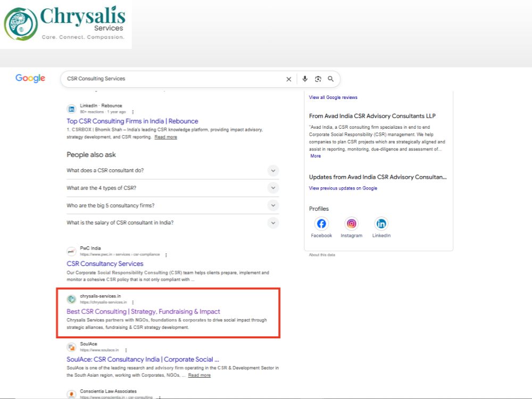Open the Instagram profile icon
The width and height of the screenshot is (532, 399).
352,223
